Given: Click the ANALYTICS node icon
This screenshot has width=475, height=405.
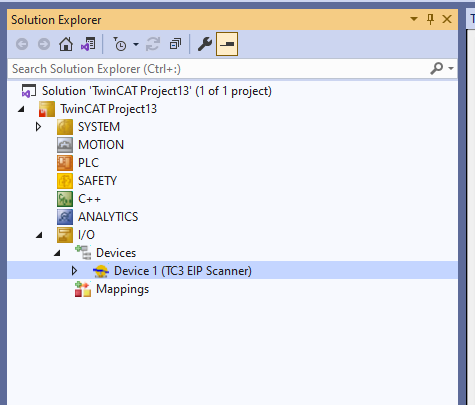Looking at the screenshot, I should [x=65, y=217].
